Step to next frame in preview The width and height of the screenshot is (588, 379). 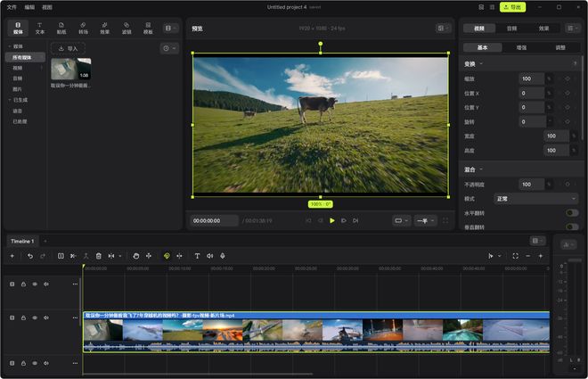tap(344, 220)
